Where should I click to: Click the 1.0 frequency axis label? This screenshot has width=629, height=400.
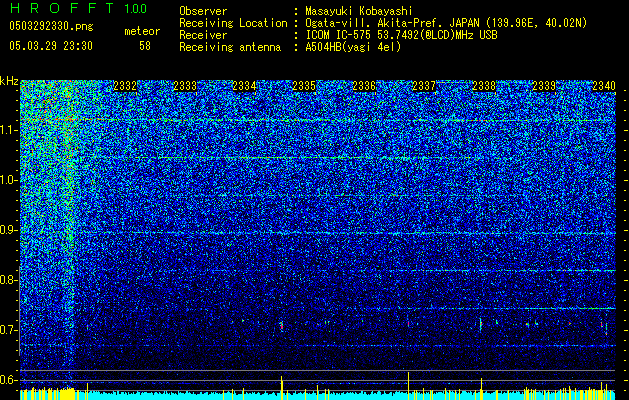[x=9, y=180]
